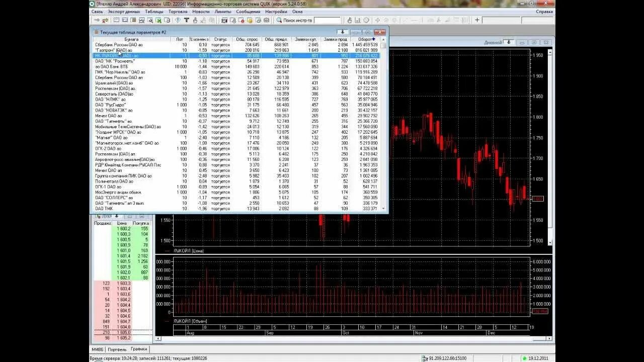Click the 19.12.2011 date in status bar
Viewport: 644px width, 362px height.
tap(538, 358)
